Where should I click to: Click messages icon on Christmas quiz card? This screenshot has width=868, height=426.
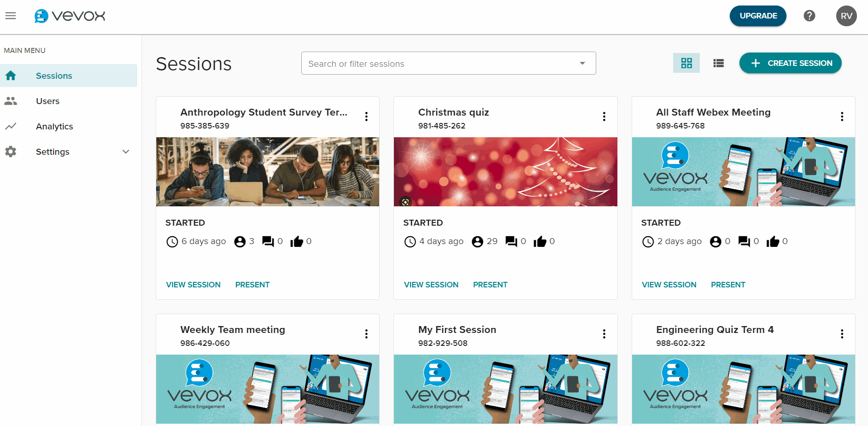[511, 242]
